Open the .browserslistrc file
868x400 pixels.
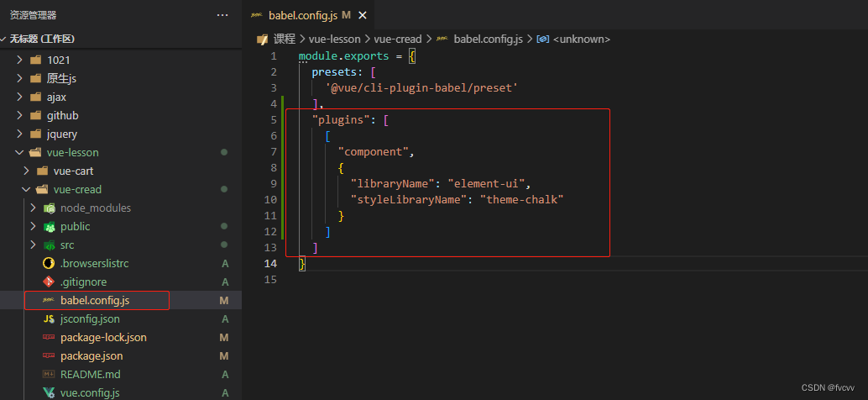95,263
